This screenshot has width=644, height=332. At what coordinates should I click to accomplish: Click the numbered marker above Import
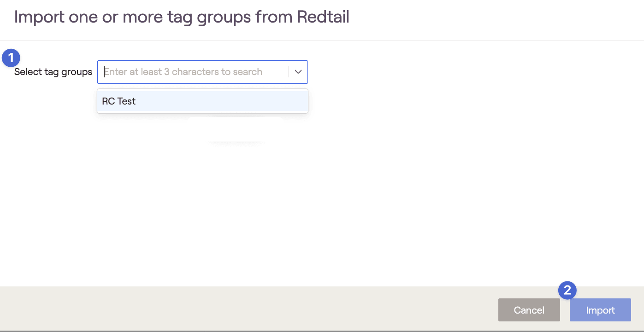pos(567,290)
